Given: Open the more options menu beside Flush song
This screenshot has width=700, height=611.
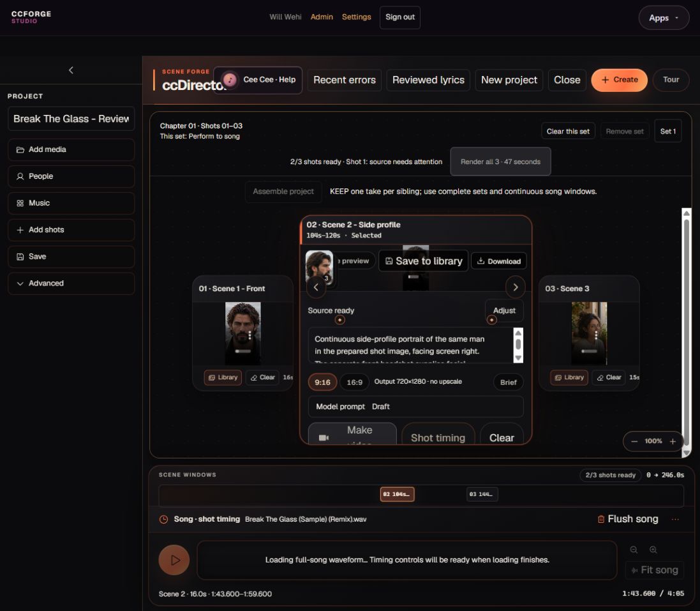Looking at the screenshot, I should tap(675, 519).
